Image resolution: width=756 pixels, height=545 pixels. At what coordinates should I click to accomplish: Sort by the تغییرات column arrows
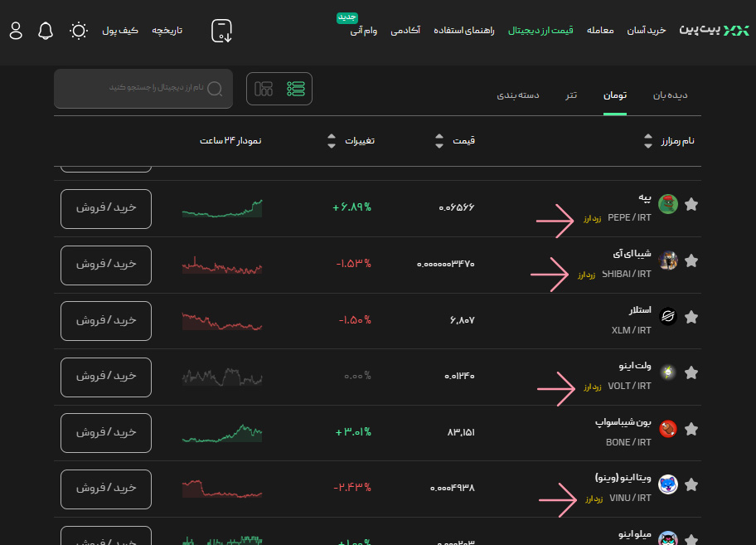pos(332,141)
